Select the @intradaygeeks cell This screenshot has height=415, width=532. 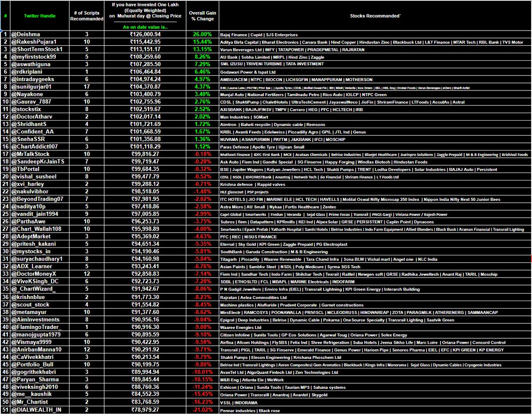click(39, 79)
